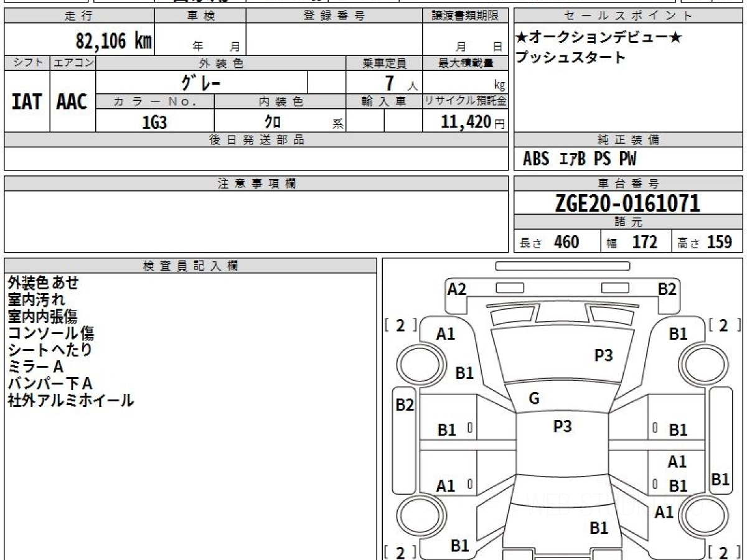This screenshot has height=560, width=747.
Task: Select the 後日発送部品 section header
Action: coord(256,140)
